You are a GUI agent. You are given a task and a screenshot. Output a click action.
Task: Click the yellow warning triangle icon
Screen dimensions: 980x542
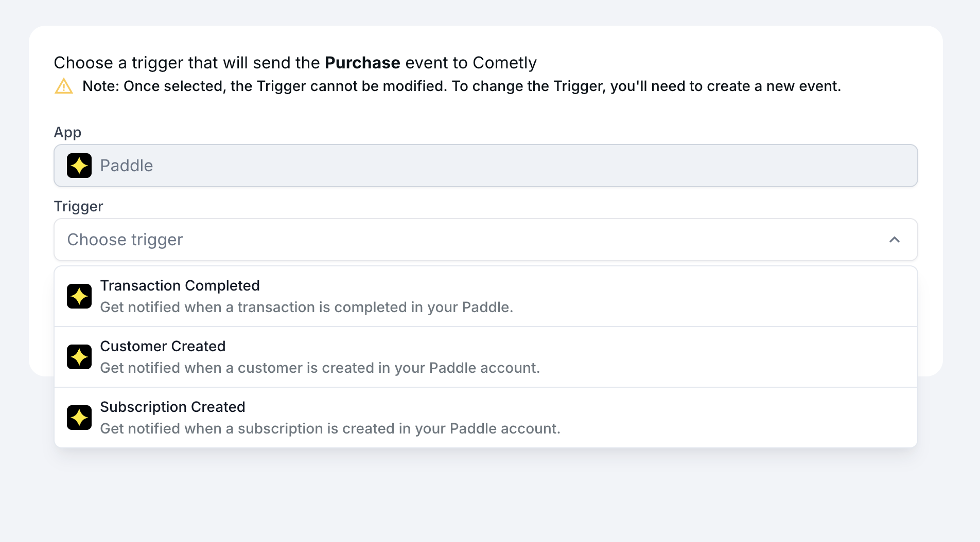(64, 86)
